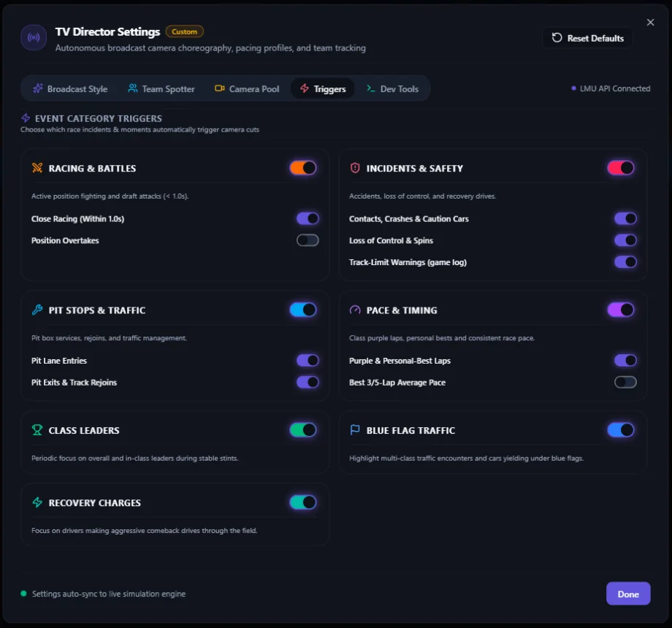Close the TV Director Settings dialog

pos(650,23)
